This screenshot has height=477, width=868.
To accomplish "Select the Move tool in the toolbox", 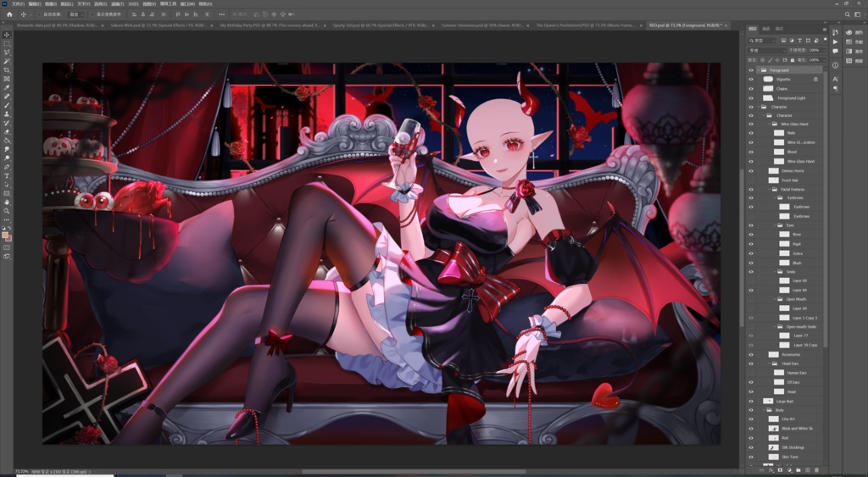I will point(7,35).
